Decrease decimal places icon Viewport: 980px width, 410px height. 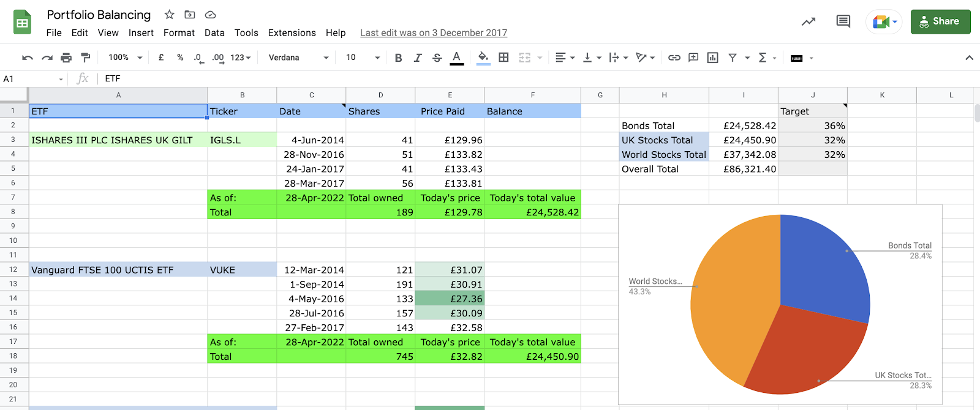tap(198, 58)
